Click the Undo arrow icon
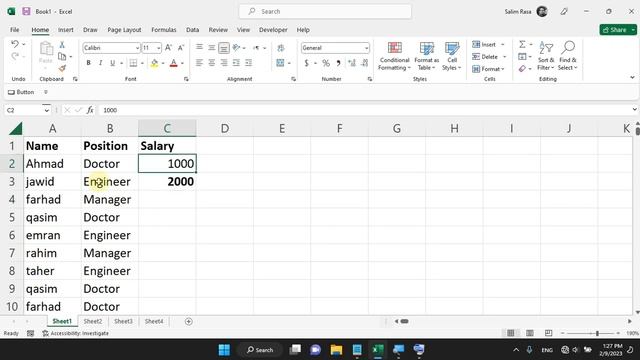 [15, 44]
